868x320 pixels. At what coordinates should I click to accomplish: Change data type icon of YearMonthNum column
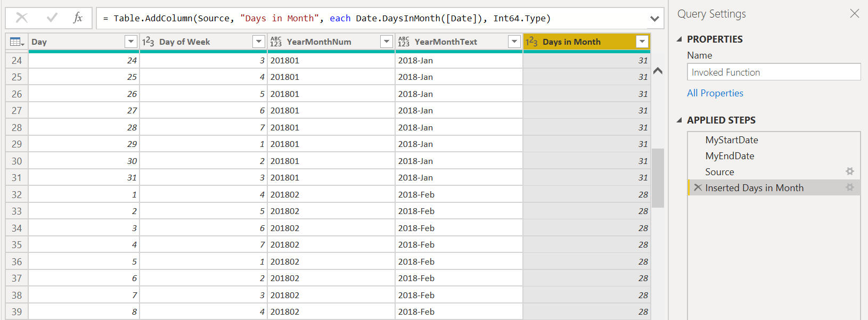point(276,42)
